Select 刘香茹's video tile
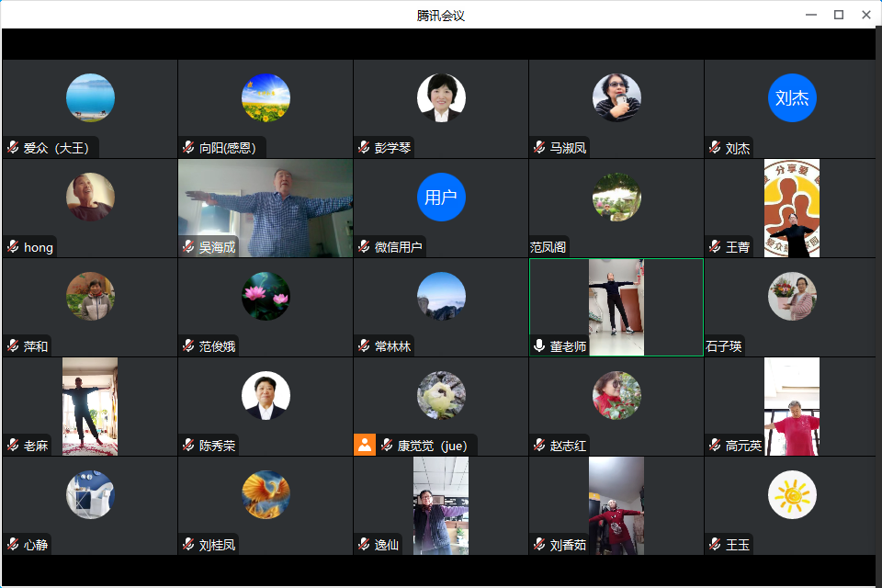Image resolution: width=882 pixels, height=588 pixels. pyautogui.click(x=616, y=505)
